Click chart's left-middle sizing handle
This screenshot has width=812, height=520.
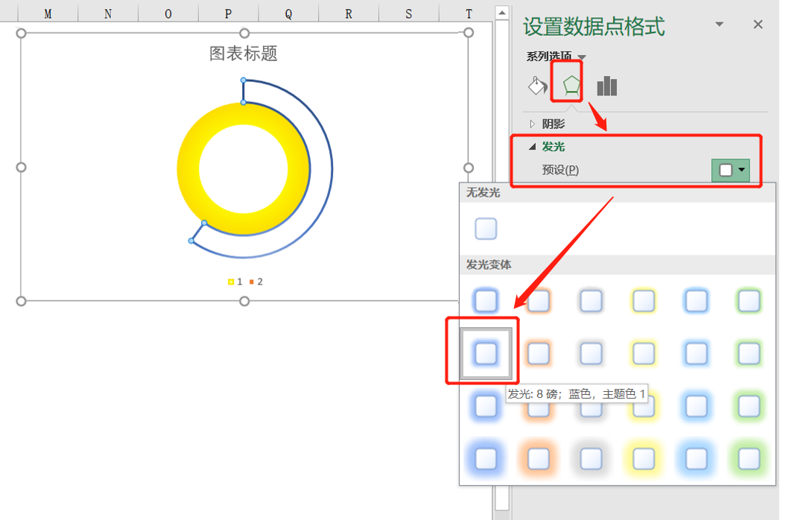(21, 168)
